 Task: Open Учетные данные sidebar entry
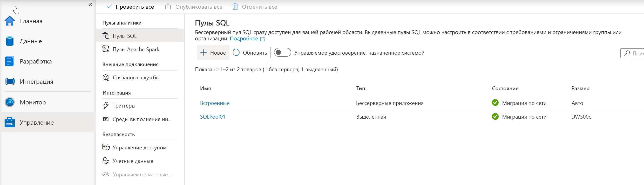point(133,161)
